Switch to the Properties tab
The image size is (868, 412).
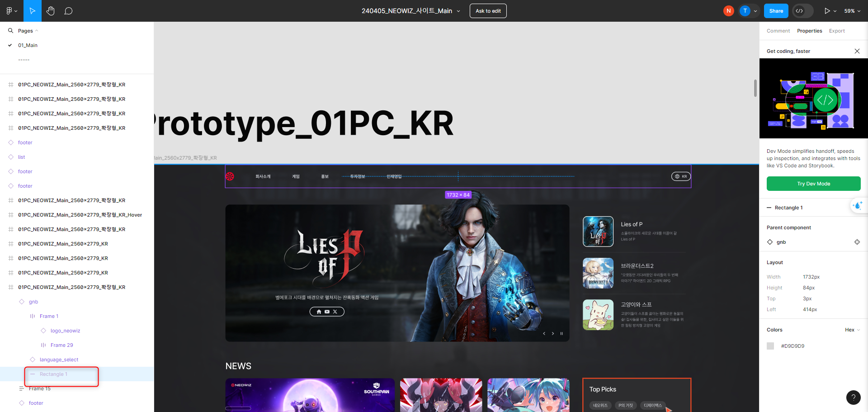(x=809, y=31)
